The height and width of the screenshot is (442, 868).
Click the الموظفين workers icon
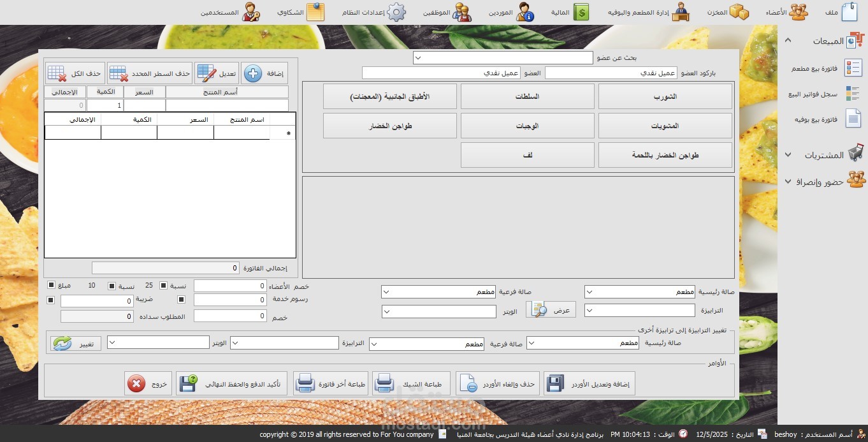point(463,12)
